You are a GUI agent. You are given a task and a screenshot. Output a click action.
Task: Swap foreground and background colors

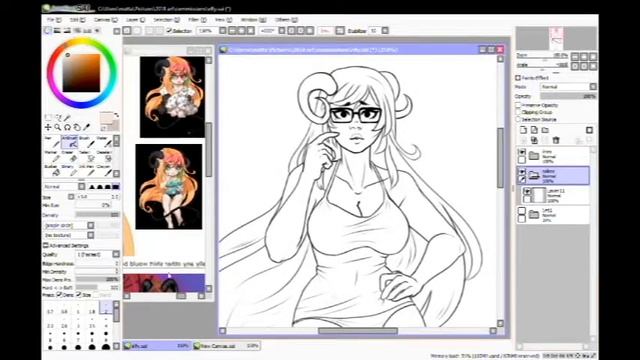tap(116, 116)
